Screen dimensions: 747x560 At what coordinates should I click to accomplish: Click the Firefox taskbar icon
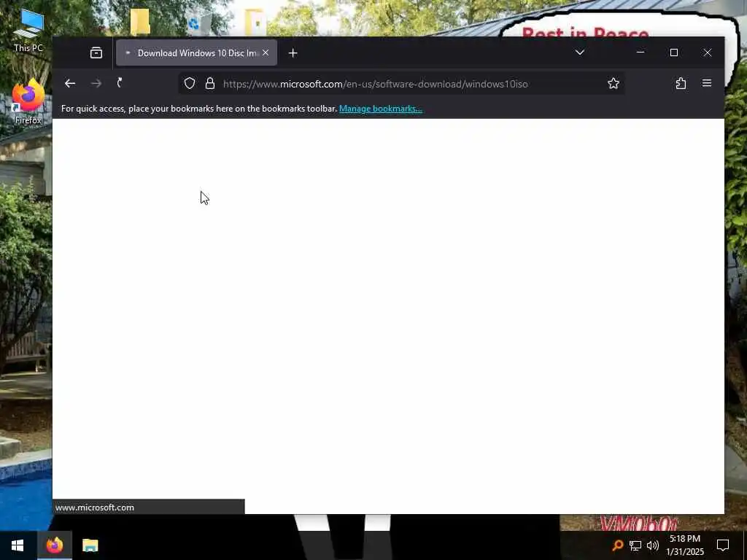pos(55,545)
